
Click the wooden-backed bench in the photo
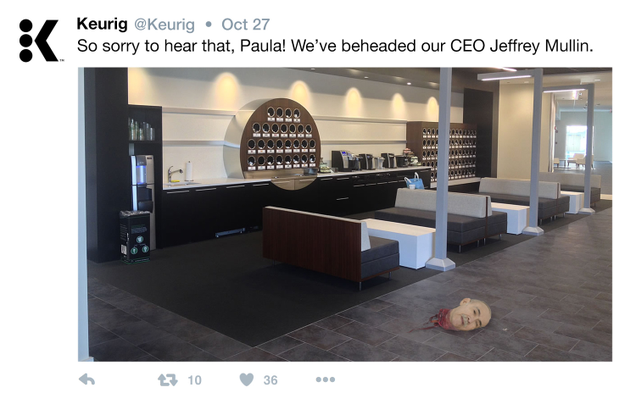pyautogui.click(x=331, y=244)
